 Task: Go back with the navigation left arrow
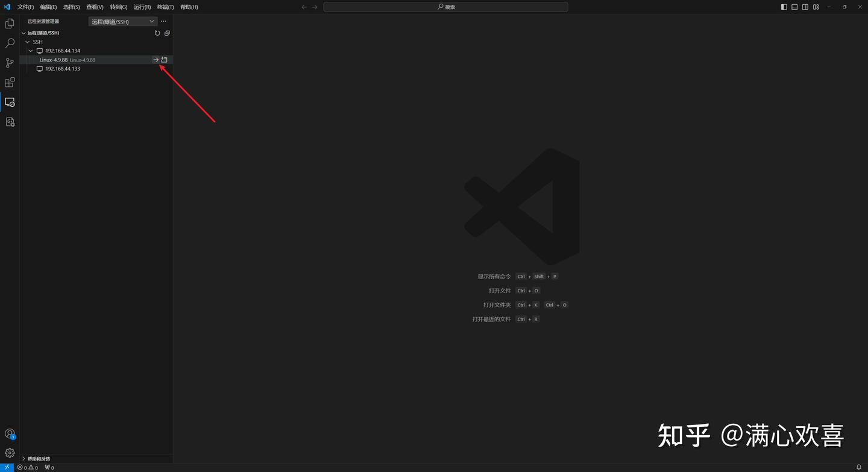coord(304,7)
